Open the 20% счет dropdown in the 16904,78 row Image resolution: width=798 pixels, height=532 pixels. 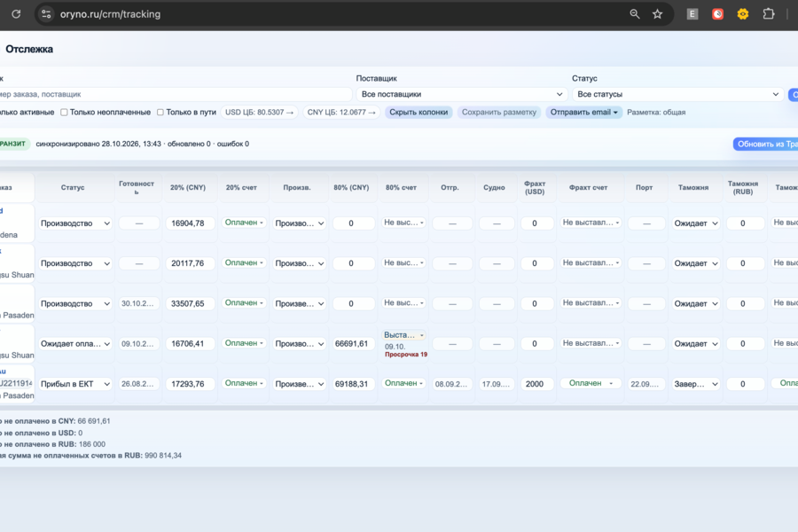pyautogui.click(x=244, y=223)
